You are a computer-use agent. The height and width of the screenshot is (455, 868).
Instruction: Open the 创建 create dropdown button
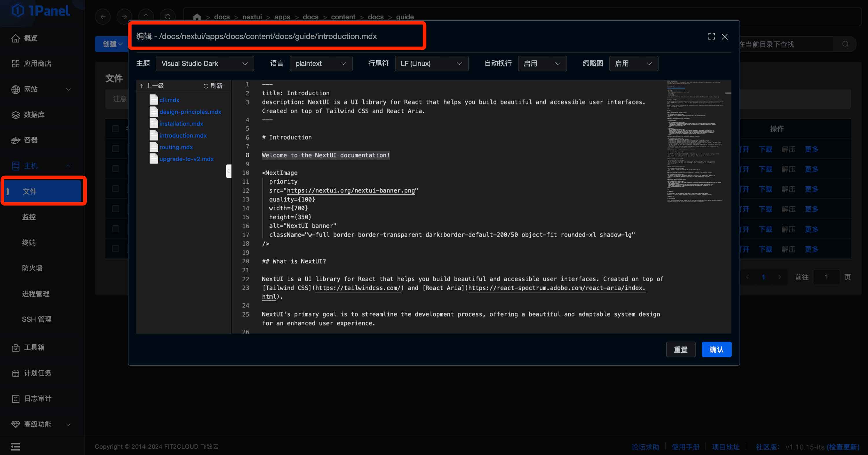click(112, 44)
